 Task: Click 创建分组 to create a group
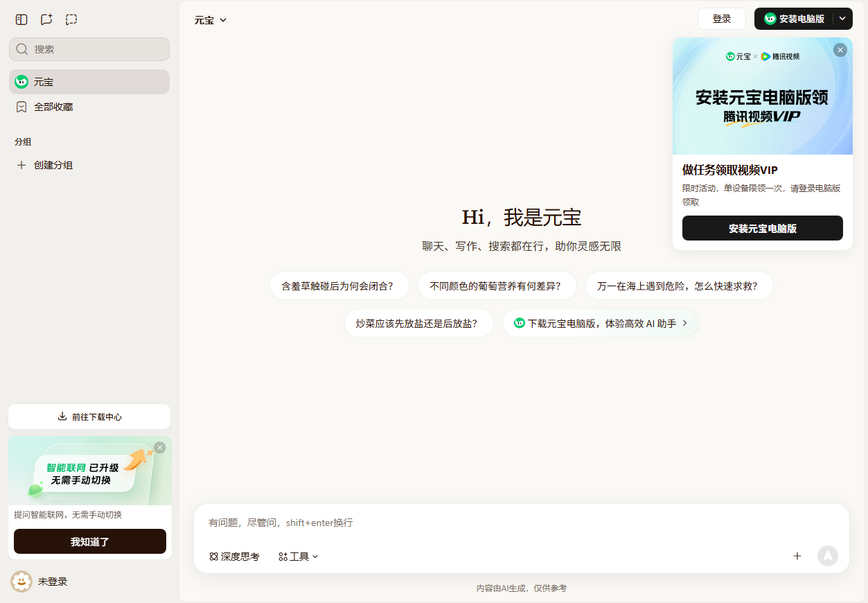coord(89,165)
